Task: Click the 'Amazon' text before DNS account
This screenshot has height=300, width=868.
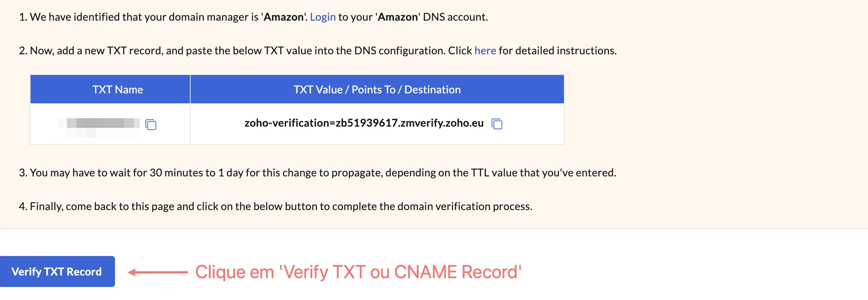Action: [397, 17]
